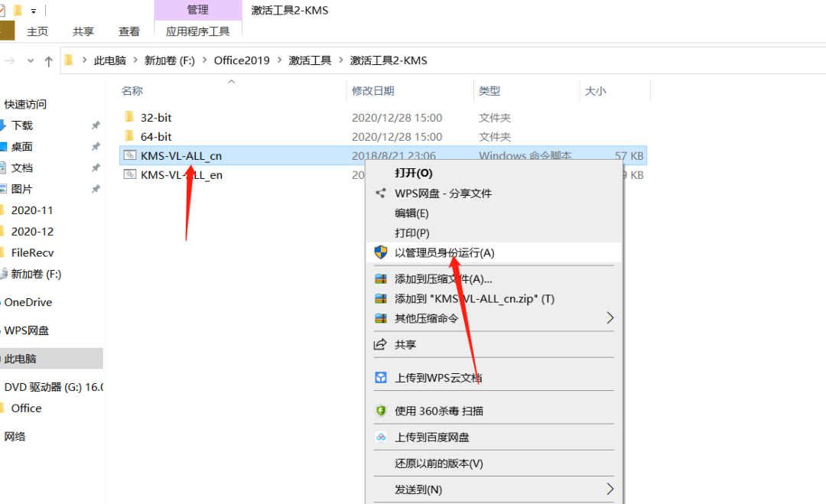The image size is (826, 504).
Task: Click the archive icon beside 添加到压缩文件
Action: [380, 278]
